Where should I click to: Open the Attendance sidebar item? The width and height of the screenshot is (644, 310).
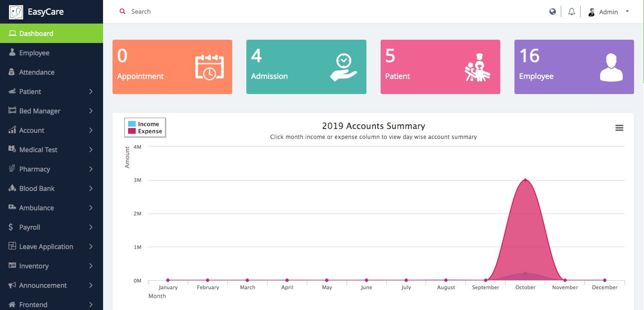coord(36,72)
